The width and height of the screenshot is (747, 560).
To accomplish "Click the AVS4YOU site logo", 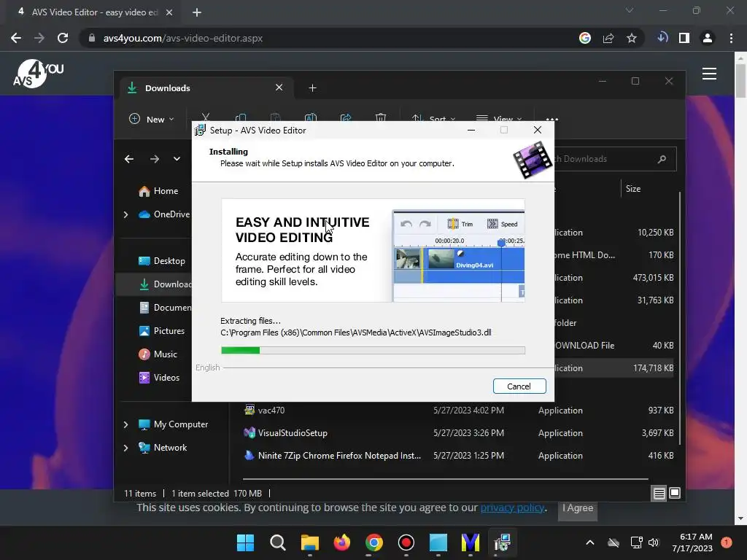I will pyautogui.click(x=38, y=74).
